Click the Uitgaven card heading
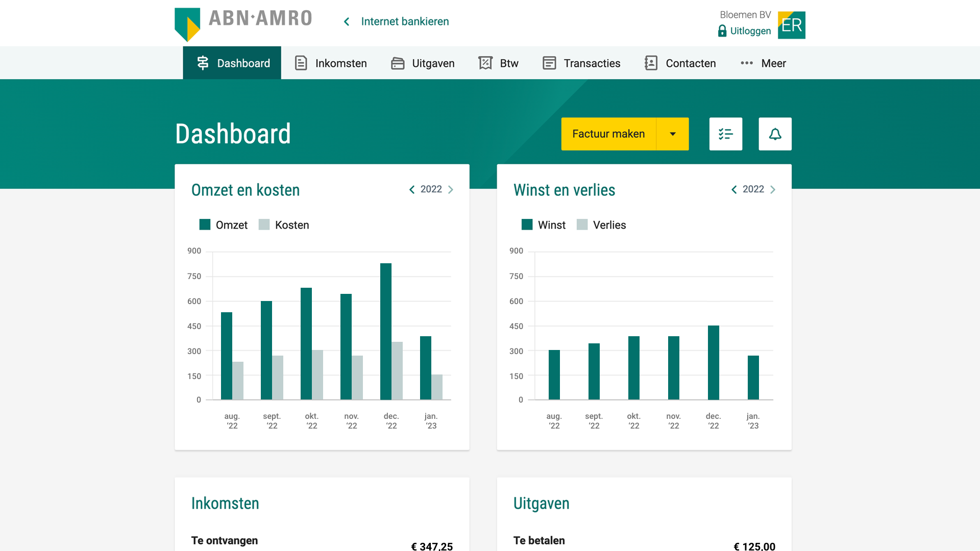Screen dimensions: 980x551 [x=541, y=503]
